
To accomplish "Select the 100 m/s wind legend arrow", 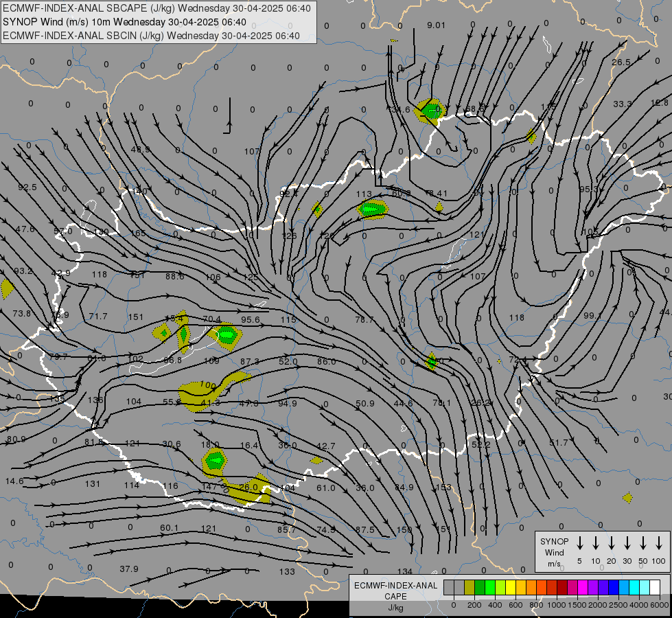I will coord(659,543).
